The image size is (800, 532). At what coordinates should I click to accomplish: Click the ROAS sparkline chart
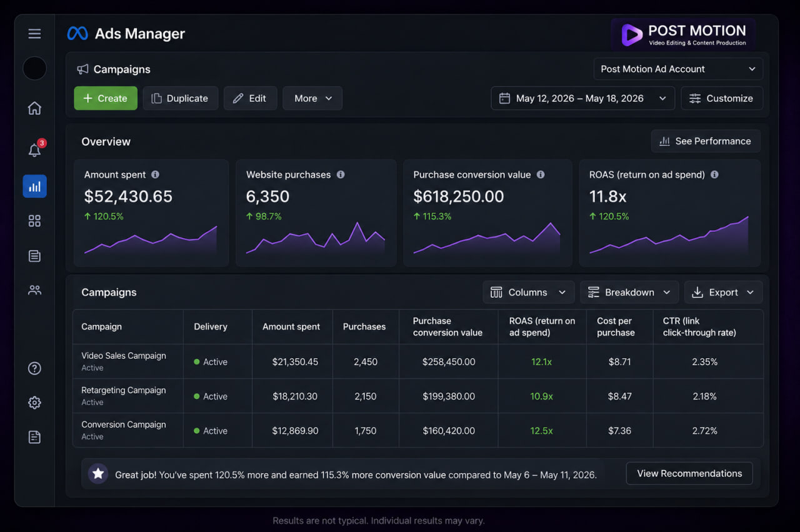pos(669,235)
